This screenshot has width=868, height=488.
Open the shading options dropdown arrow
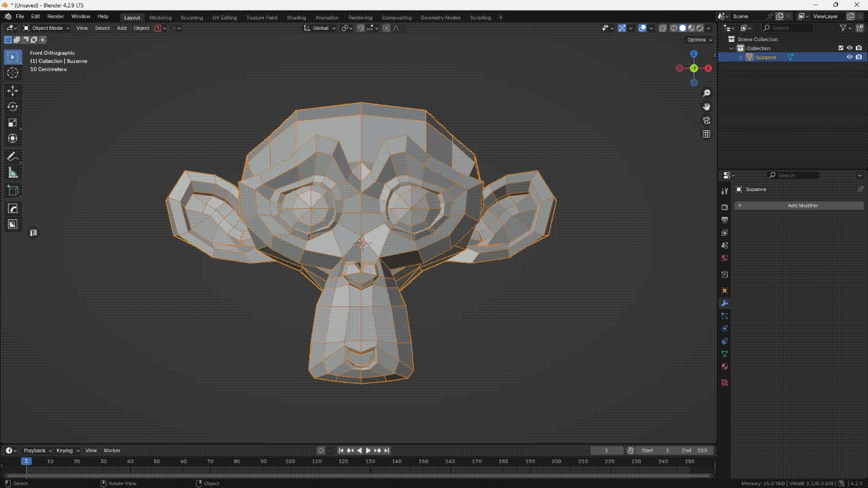709,28
